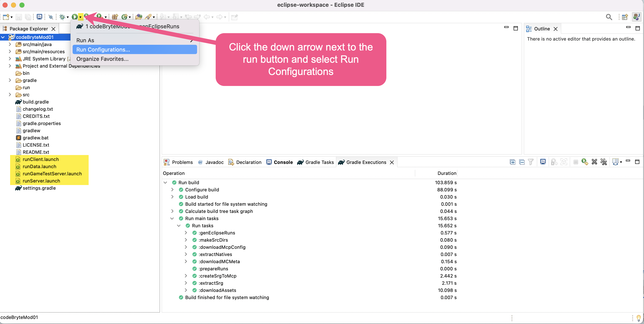Expand the src/main/java source folder
The width and height of the screenshot is (644, 324).
(x=10, y=44)
